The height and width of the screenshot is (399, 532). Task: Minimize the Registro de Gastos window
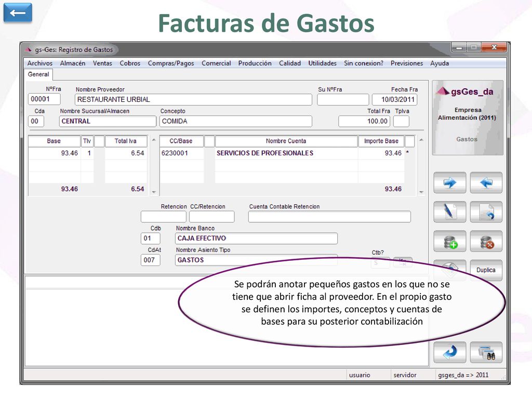point(459,47)
